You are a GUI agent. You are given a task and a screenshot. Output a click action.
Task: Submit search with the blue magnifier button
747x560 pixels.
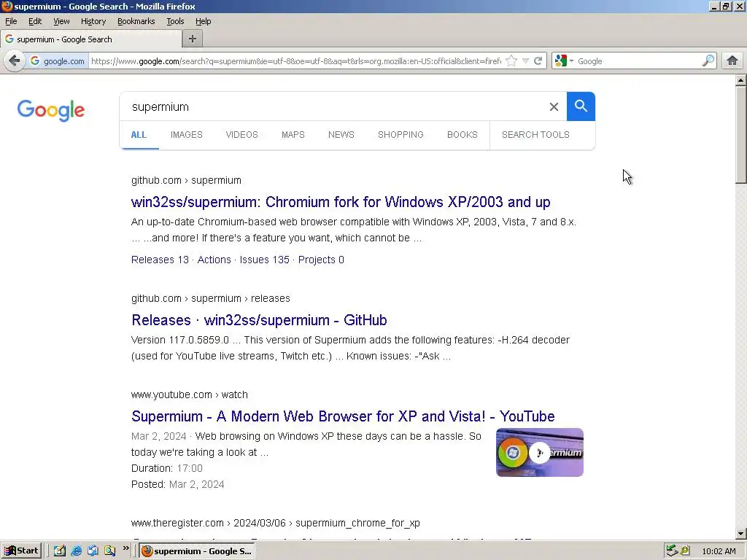pyautogui.click(x=581, y=106)
